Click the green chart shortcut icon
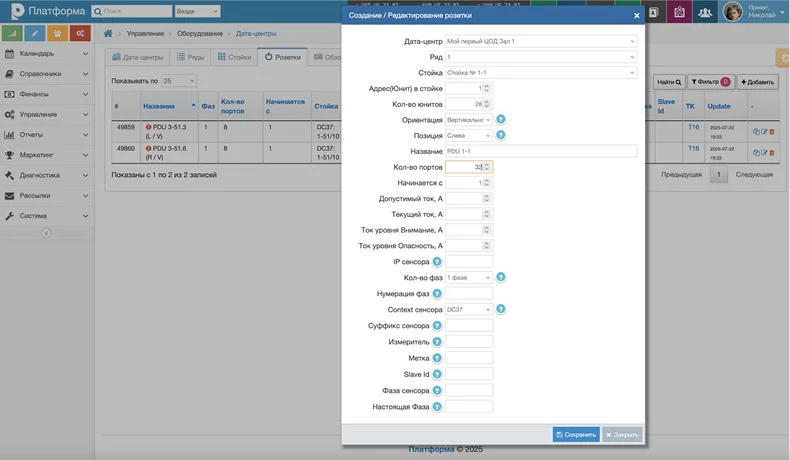The height and width of the screenshot is (460, 790). [12, 33]
